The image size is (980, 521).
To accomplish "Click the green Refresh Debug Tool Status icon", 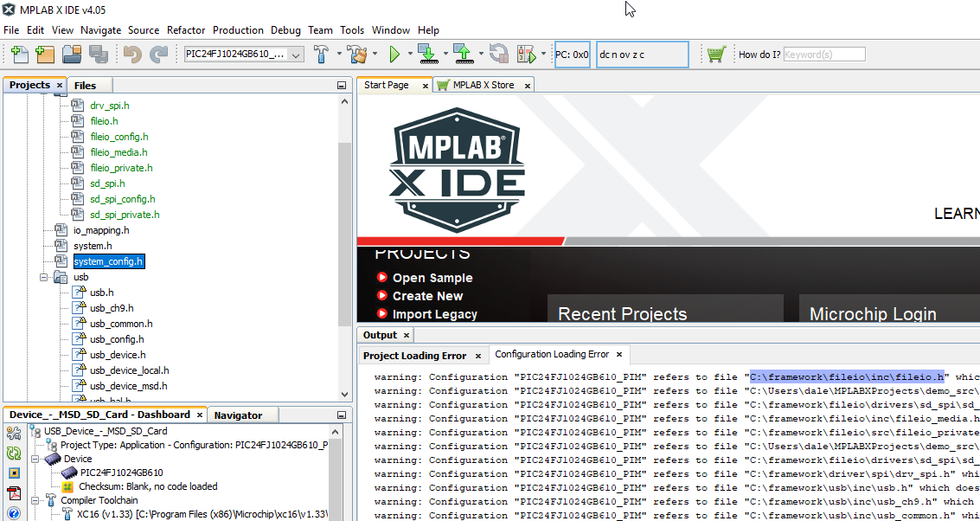I will tap(14, 453).
